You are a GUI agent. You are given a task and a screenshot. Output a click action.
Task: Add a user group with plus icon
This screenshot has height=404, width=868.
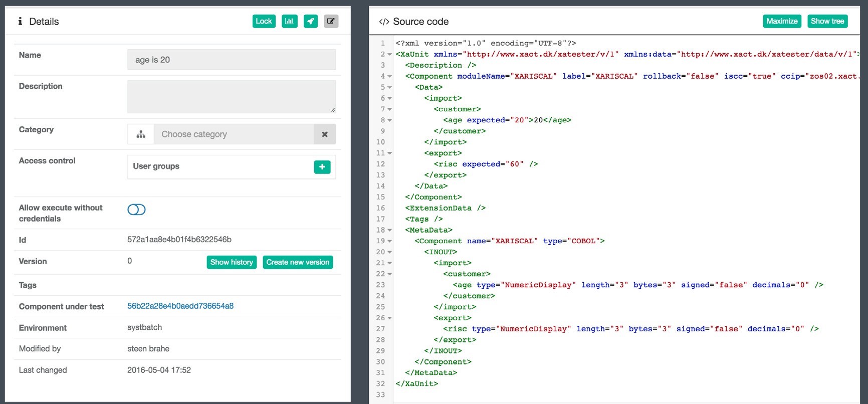(322, 166)
